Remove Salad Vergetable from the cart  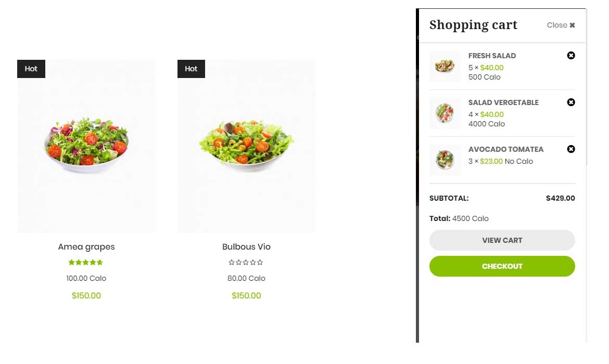tap(571, 102)
